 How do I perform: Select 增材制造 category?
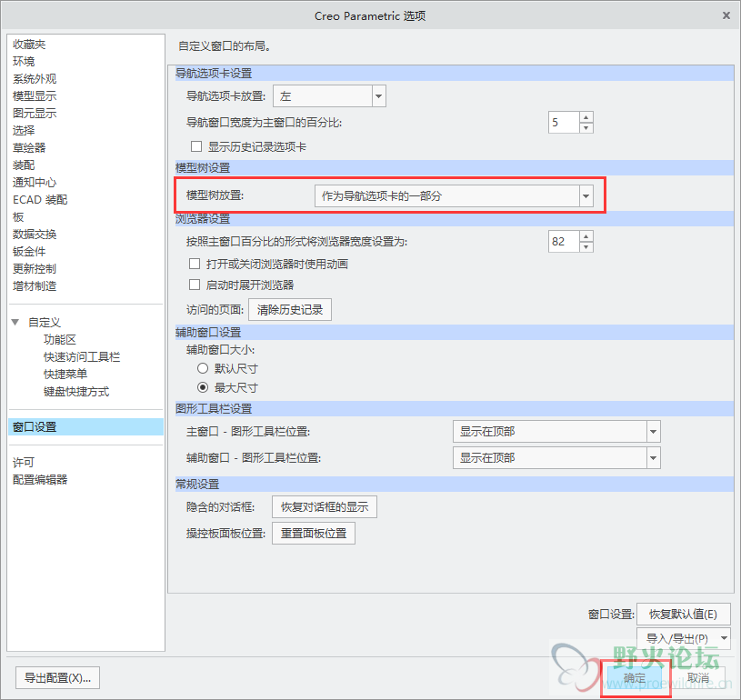[35, 286]
